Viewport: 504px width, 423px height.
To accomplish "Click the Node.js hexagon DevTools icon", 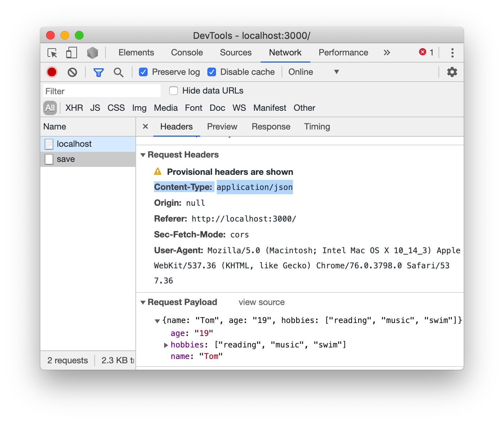I will [93, 53].
